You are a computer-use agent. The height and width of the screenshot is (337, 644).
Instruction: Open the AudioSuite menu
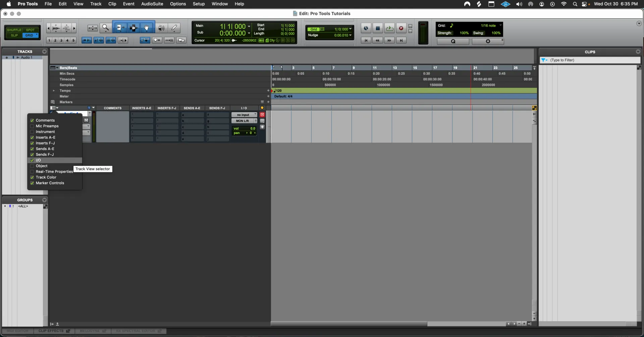[x=152, y=4]
